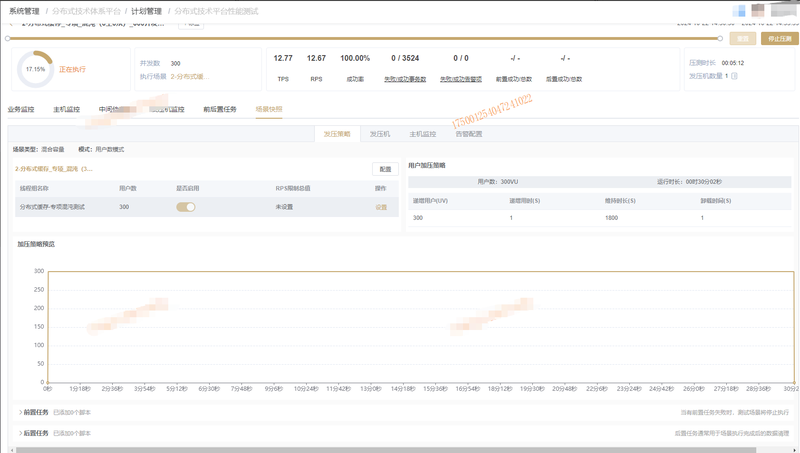
Task: Open the 业务监控 tab
Action: tap(21, 109)
